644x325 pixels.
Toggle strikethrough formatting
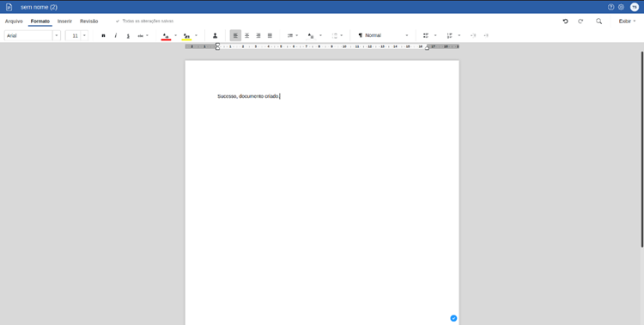click(141, 36)
